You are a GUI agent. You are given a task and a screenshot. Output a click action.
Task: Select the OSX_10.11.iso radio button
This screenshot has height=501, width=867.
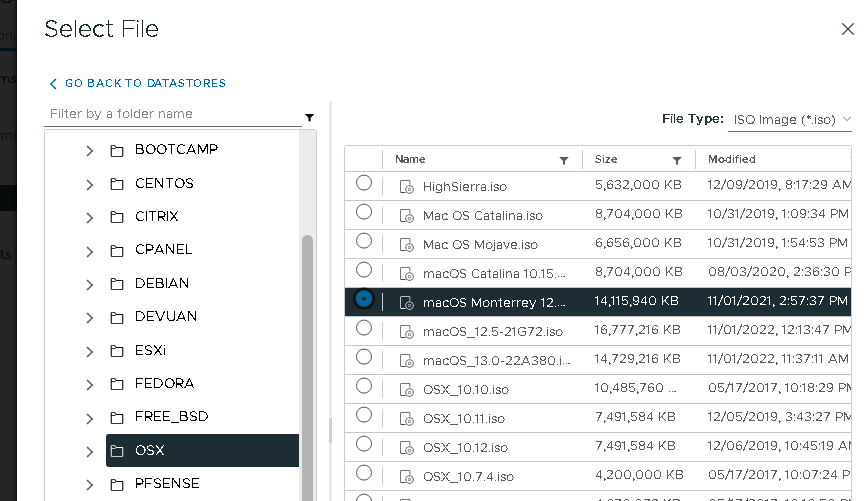364,415
